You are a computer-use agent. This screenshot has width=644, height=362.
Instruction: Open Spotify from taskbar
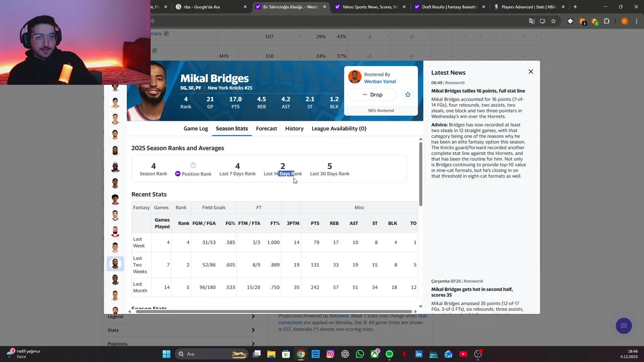(x=389, y=354)
